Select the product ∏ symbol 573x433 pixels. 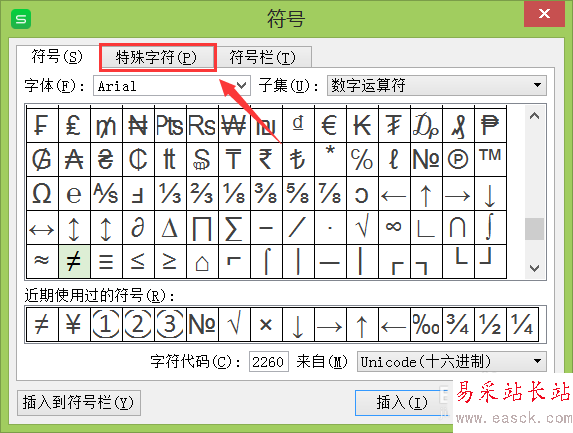click(x=202, y=228)
